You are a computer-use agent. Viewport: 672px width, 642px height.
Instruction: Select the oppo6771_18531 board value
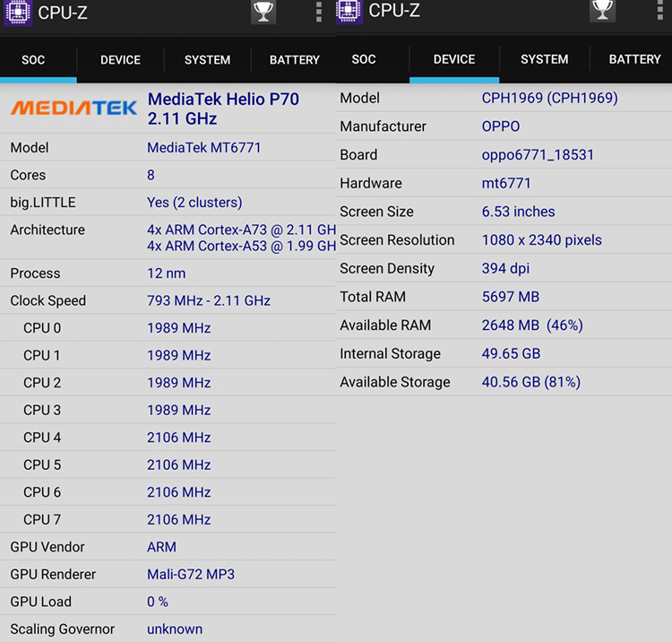pos(538,155)
